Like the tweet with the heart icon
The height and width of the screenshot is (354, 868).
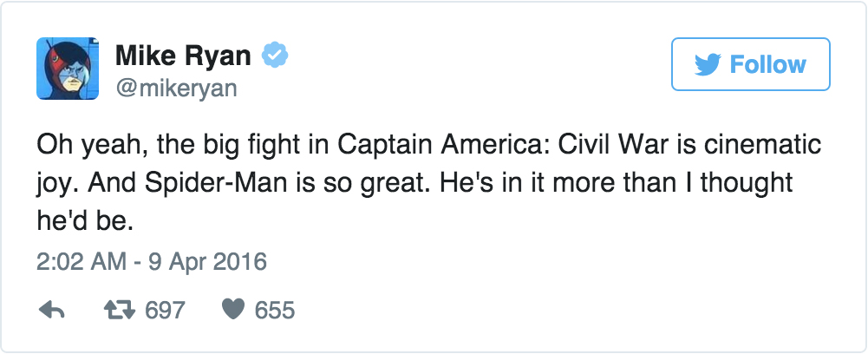coord(232,310)
